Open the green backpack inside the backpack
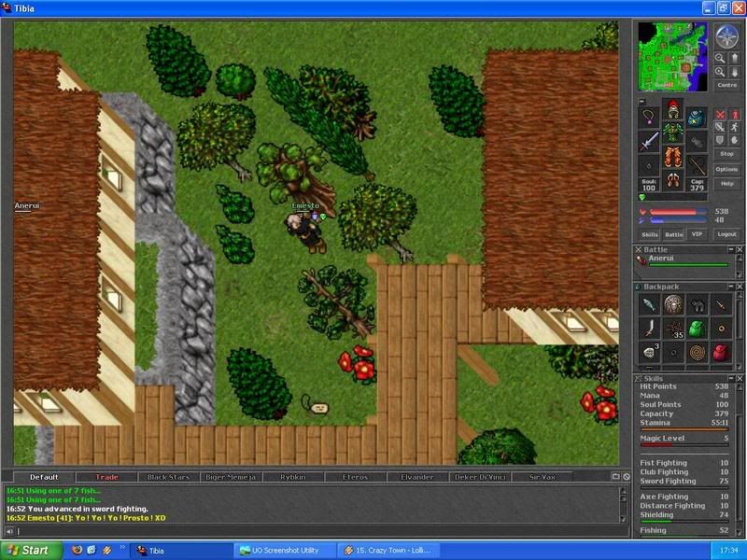Image resolution: width=747 pixels, height=560 pixels. [x=698, y=329]
